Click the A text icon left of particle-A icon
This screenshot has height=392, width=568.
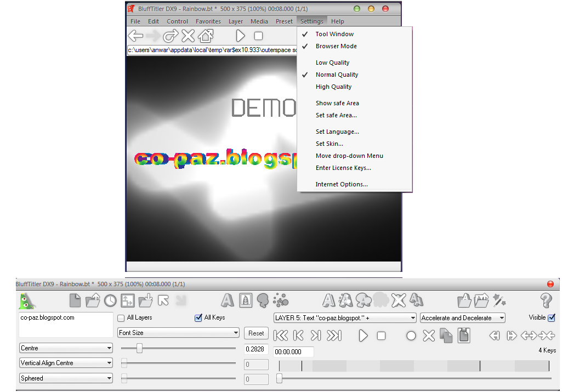[x=328, y=300]
